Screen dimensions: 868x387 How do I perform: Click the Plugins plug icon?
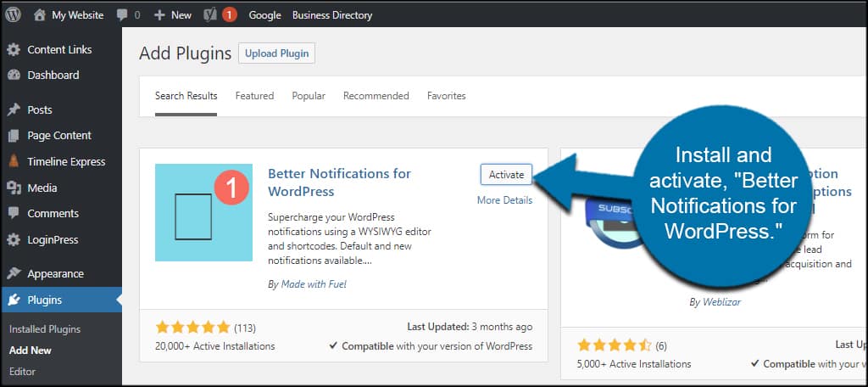click(x=14, y=300)
